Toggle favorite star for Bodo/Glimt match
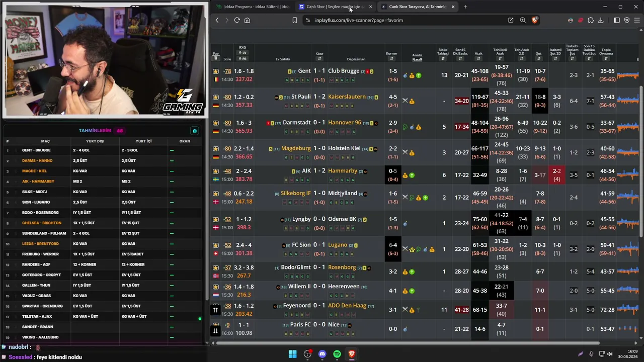The image size is (644, 362). pyautogui.click(x=216, y=267)
